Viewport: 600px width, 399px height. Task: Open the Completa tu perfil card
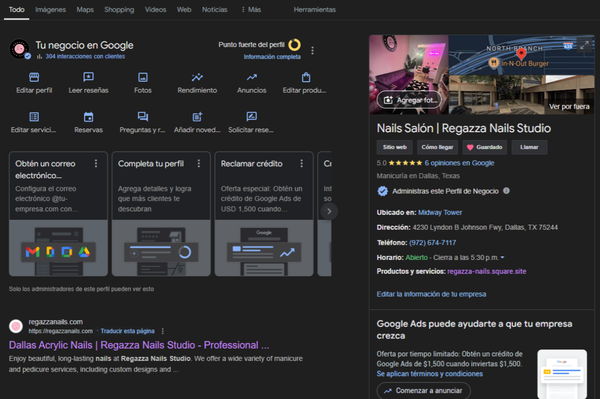161,214
